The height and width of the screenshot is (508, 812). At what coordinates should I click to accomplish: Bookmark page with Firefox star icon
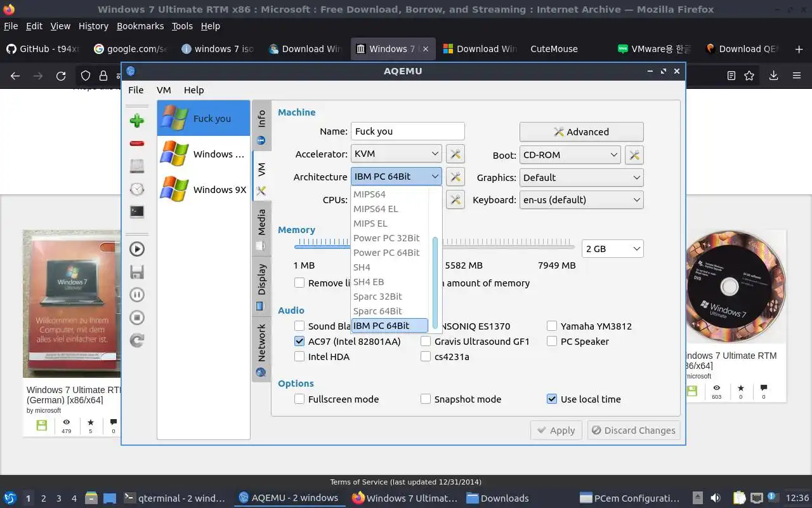749,76
